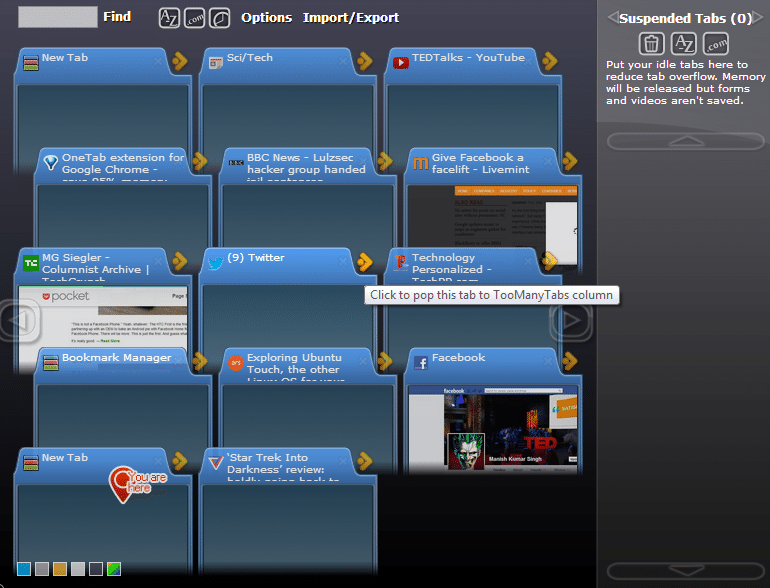Screen dimensions: 770x588
Task: Close the (9) Twitter tab card
Action: pos(343,261)
